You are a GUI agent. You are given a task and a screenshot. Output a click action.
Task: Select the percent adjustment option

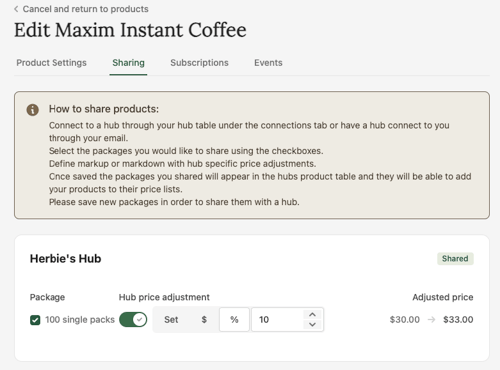(234, 320)
